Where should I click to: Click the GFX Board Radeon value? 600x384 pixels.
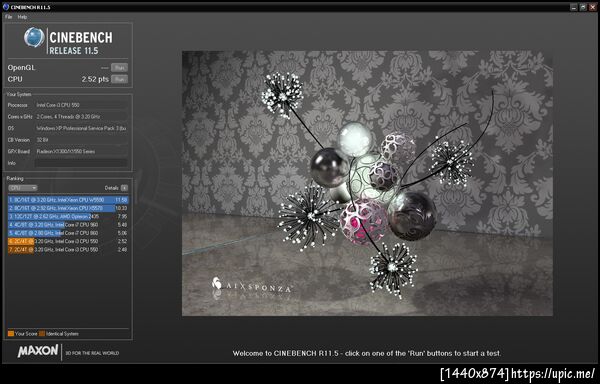tap(81, 151)
